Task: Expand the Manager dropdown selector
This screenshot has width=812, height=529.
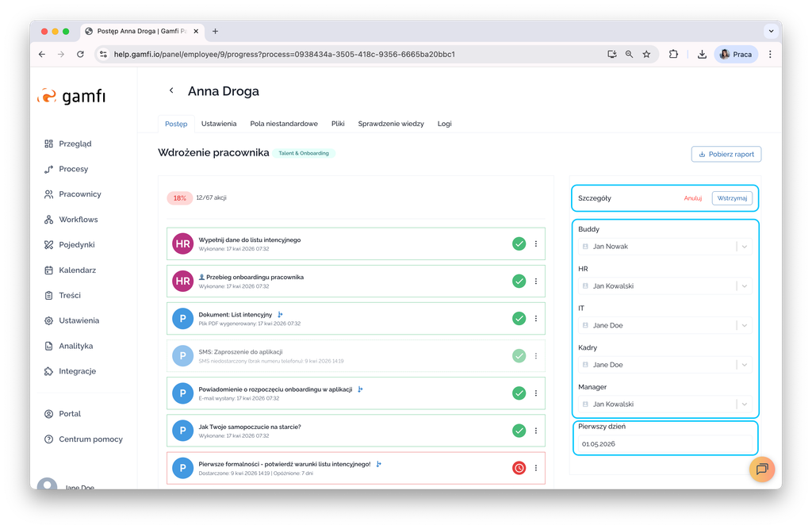Action: (744, 404)
